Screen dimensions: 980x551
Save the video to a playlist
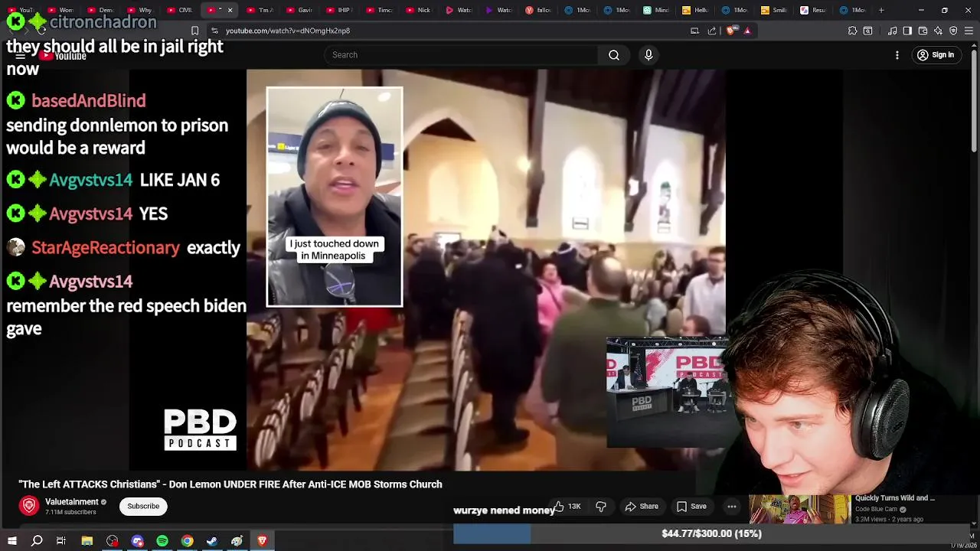pyautogui.click(x=691, y=506)
